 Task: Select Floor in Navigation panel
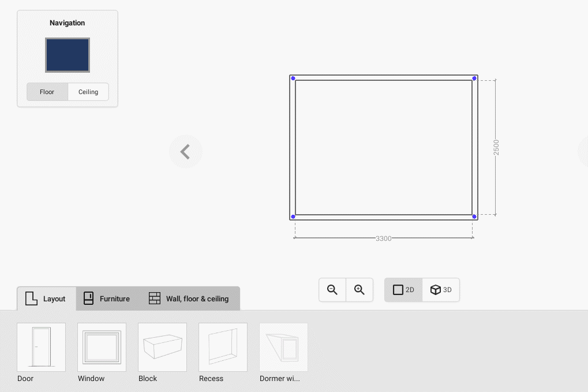(47, 92)
